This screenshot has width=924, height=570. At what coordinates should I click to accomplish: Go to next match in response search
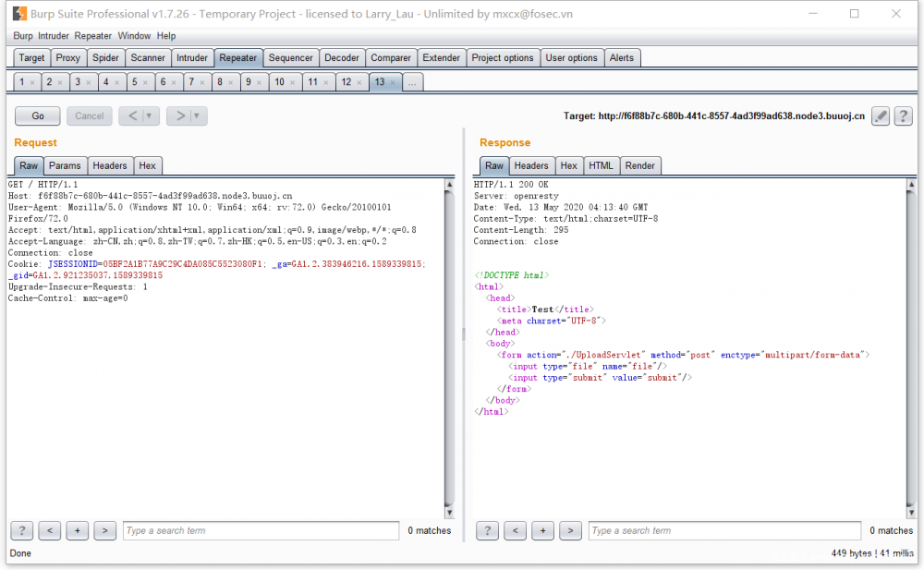click(571, 530)
